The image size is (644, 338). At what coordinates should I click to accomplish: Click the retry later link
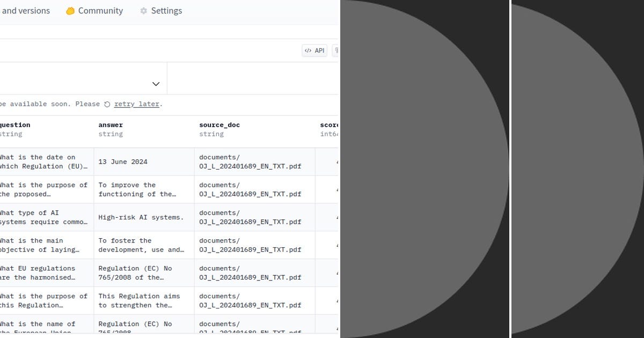[136, 104]
